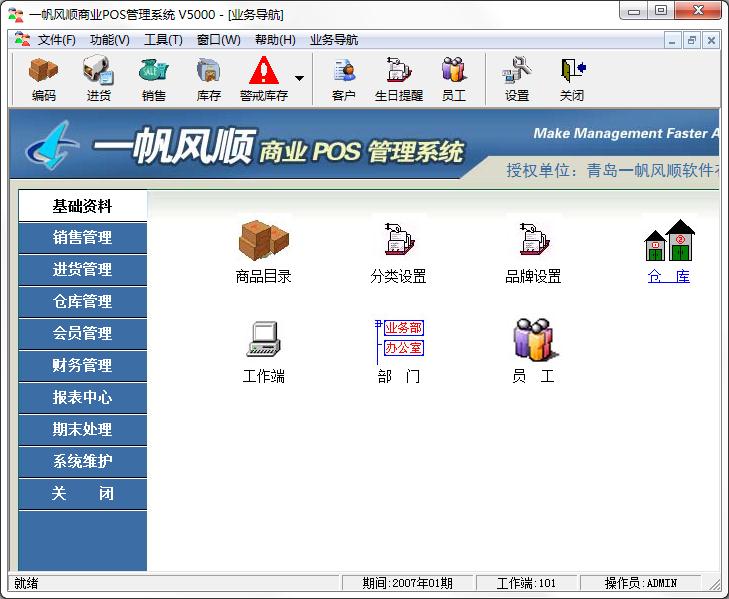Open the 工具(T) menu
This screenshot has width=729, height=599.
(163, 40)
